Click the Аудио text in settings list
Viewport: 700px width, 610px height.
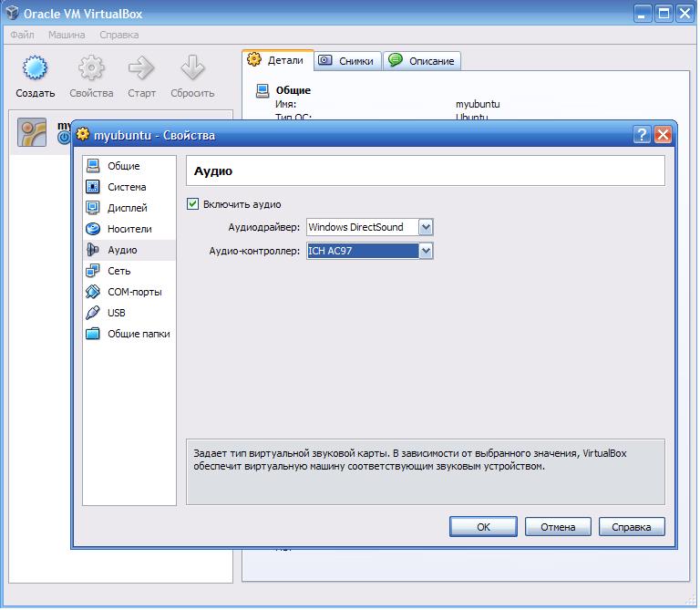122,250
